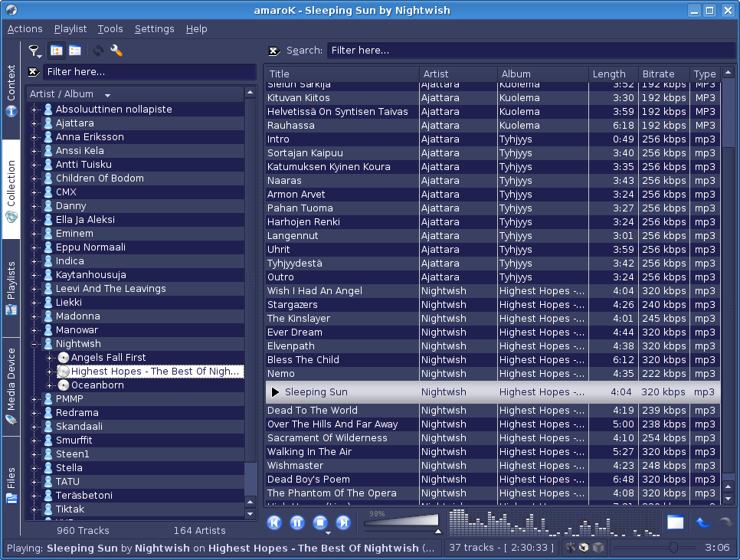Expand the CMX artist node

(x=34, y=192)
